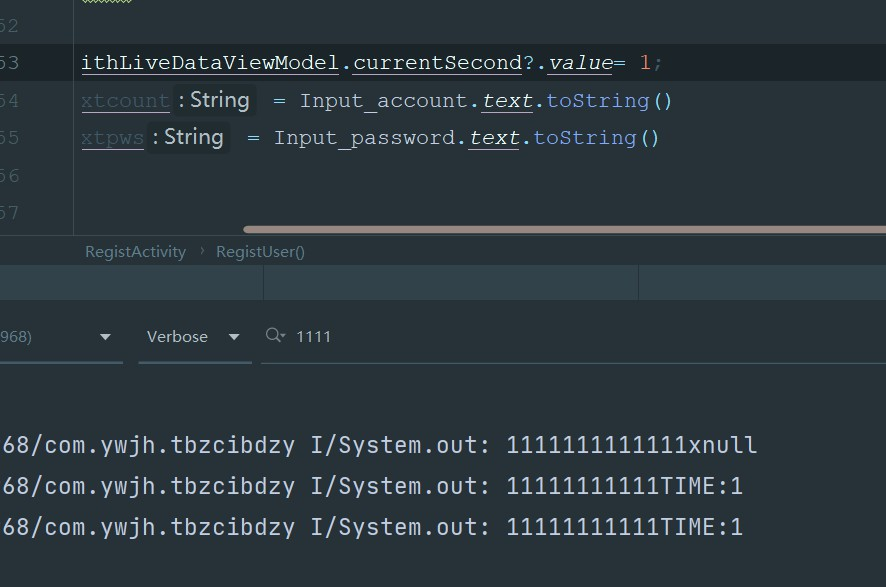Screen dimensions: 886x587
Task: Select RegistActivity in the breadcrumb bar
Action: click(135, 252)
